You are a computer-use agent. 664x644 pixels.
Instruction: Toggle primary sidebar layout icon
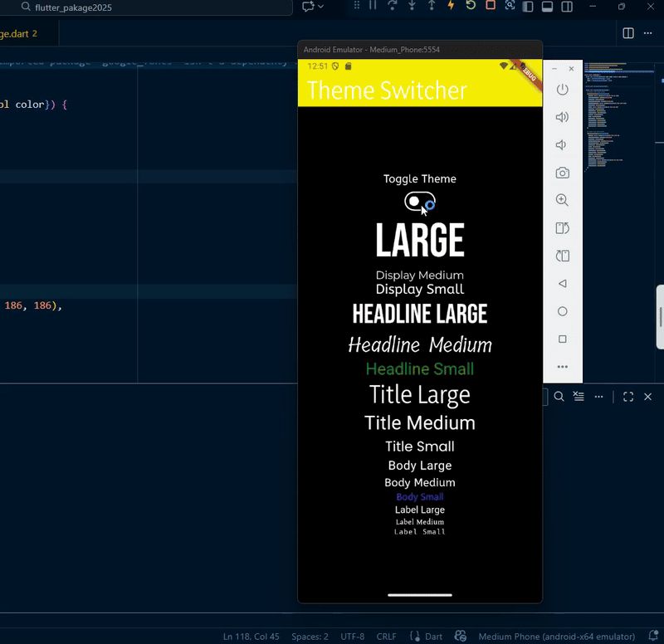click(528, 7)
